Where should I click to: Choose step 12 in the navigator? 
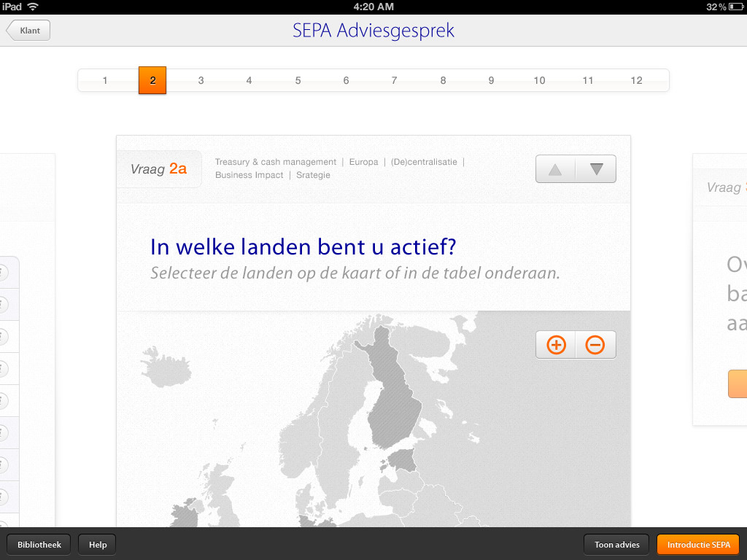[x=636, y=80]
